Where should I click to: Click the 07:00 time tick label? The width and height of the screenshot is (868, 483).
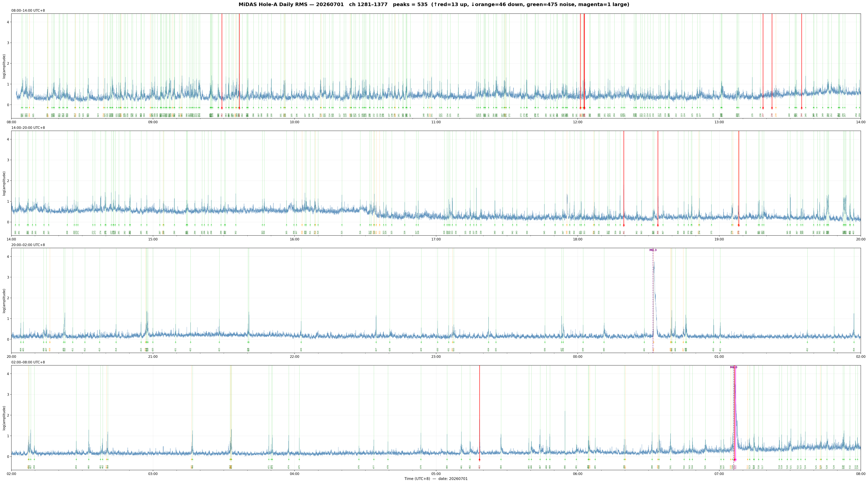tap(719, 474)
